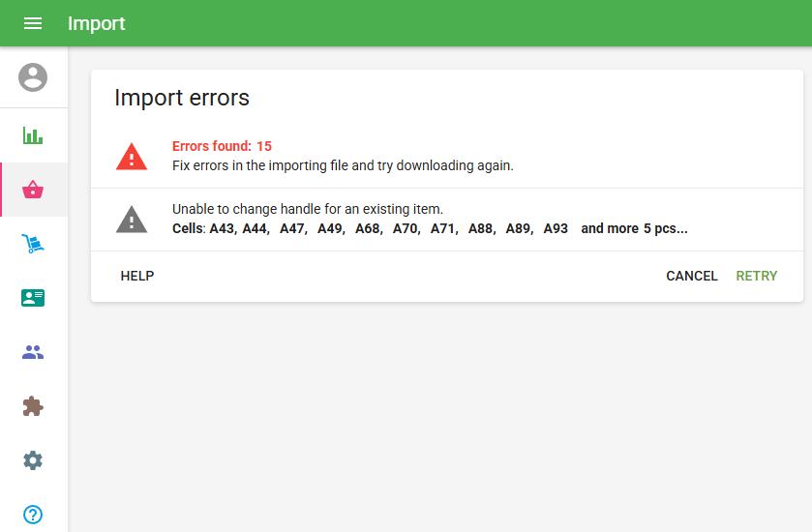The width and height of the screenshot is (812, 532).
Task: Cancel the import with the CANCEL button
Action: (x=691, y=276)
